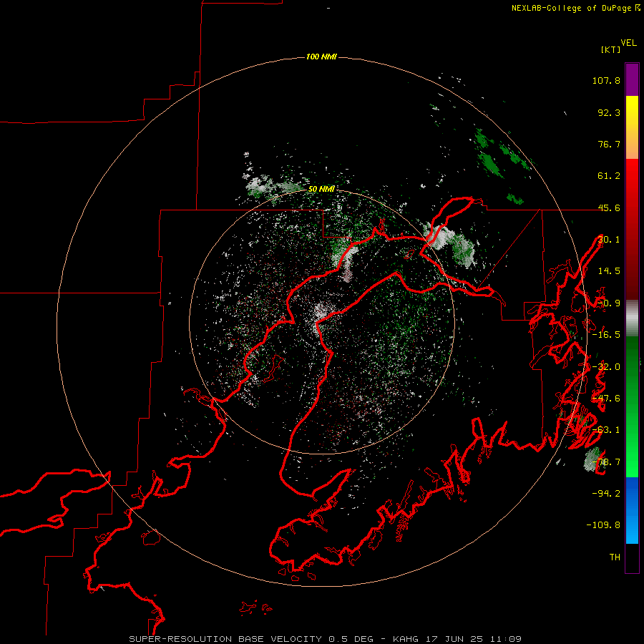Viewport: 644px width, 644px height.
Task: Pick the yellow-orange segment of the color bar
Action: click(x=632, y=127)
